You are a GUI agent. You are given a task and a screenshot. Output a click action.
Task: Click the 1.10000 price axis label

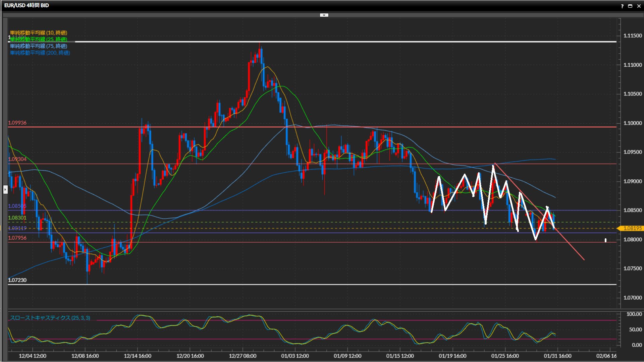(x=632, y=123)
